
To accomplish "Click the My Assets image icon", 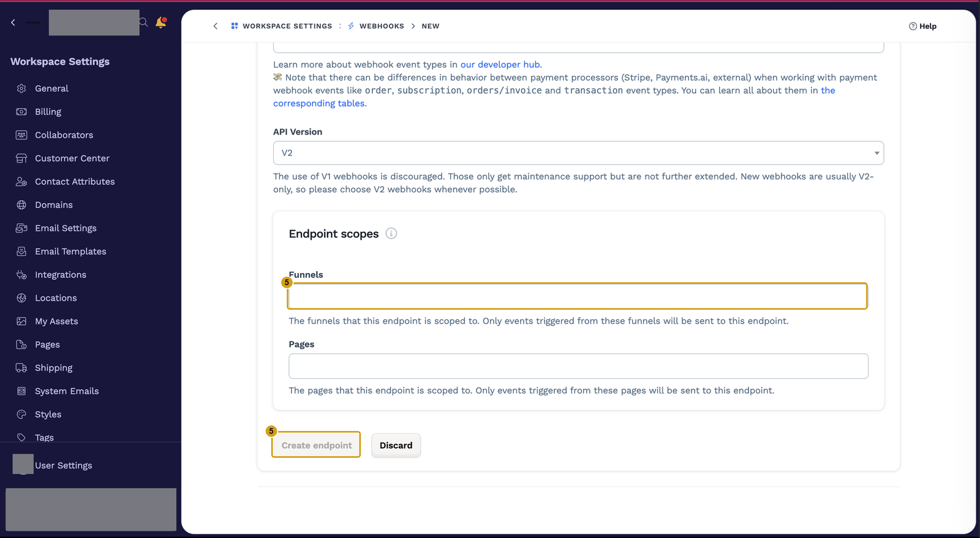I will [x=21, y=321].
